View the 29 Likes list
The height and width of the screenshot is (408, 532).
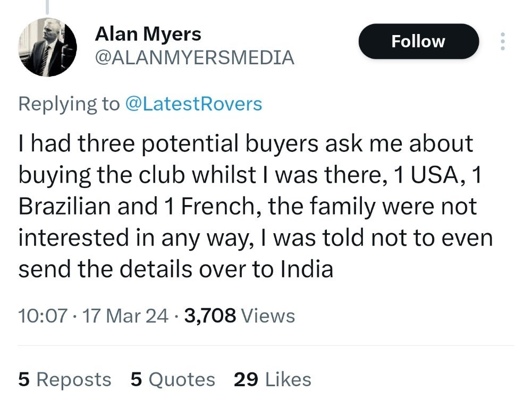point(272,379)
